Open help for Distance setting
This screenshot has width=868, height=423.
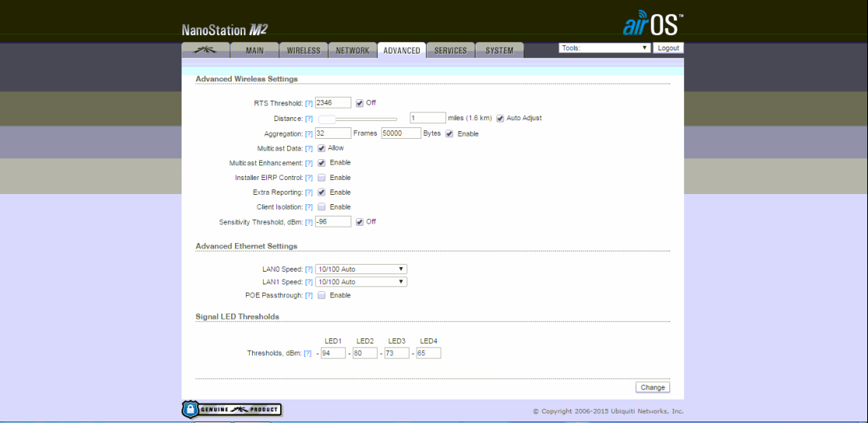pos(309,119)
